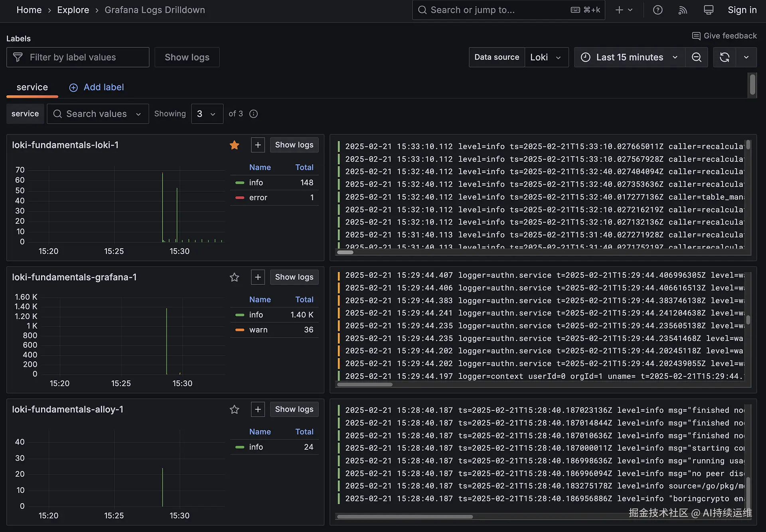Favorite the loki-fundamentals-grafana-1 service
The height and width of the screenshot is (532, 766).
pos(234,277)
